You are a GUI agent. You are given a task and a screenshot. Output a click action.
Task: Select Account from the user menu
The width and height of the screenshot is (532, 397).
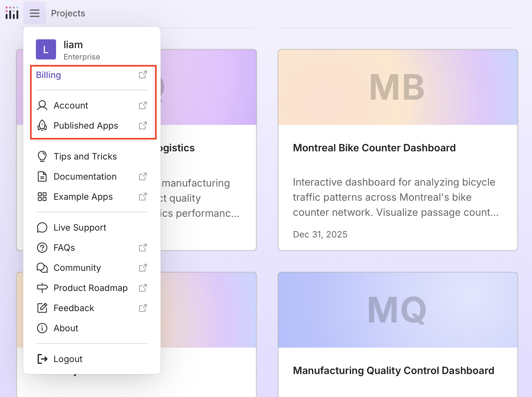coord(71,105)
